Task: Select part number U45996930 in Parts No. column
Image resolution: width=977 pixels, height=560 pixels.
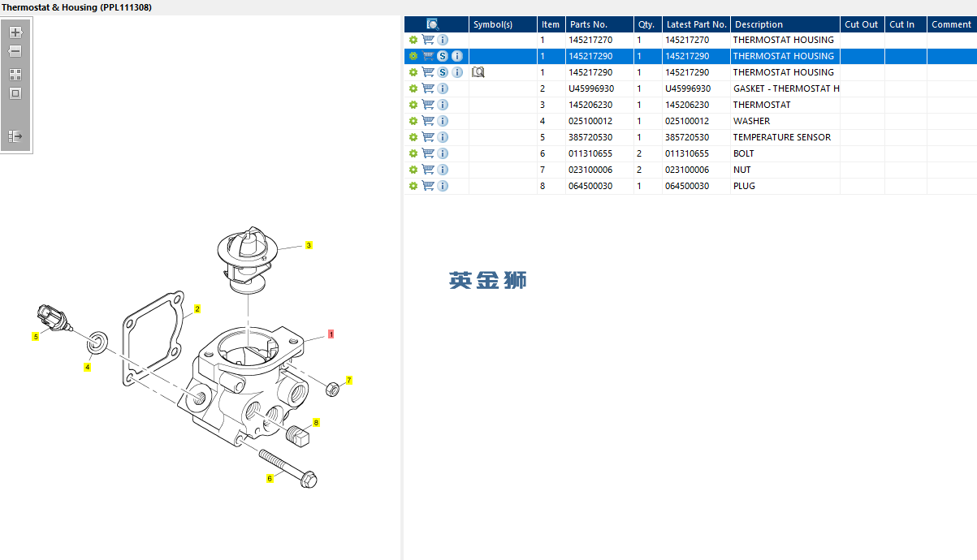Action: 591,88
